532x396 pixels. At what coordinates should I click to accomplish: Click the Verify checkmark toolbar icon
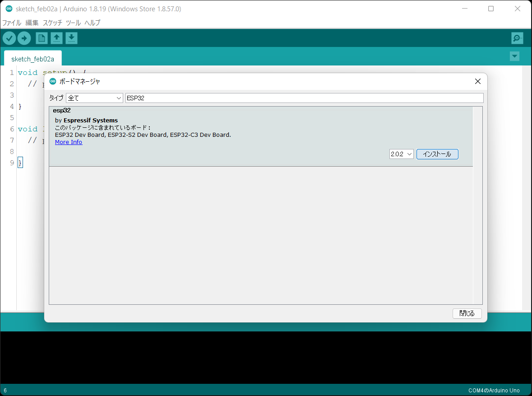tap(9, 38)
